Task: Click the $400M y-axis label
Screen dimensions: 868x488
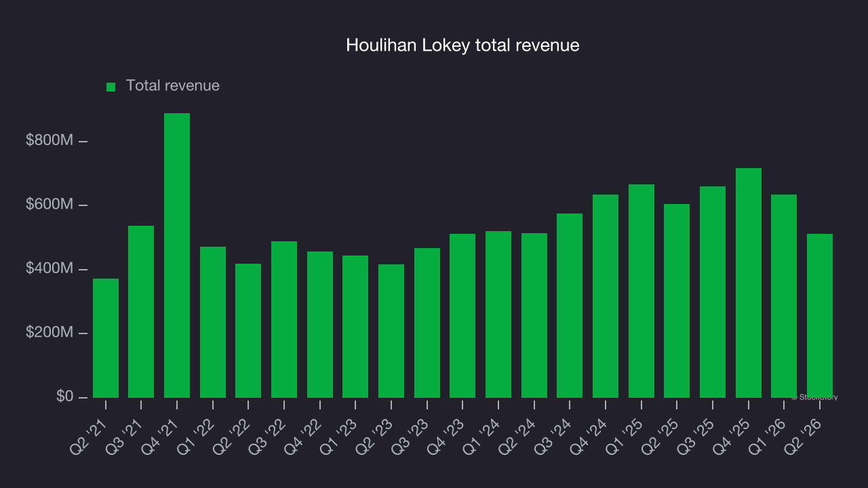Action: click(50, 269)
